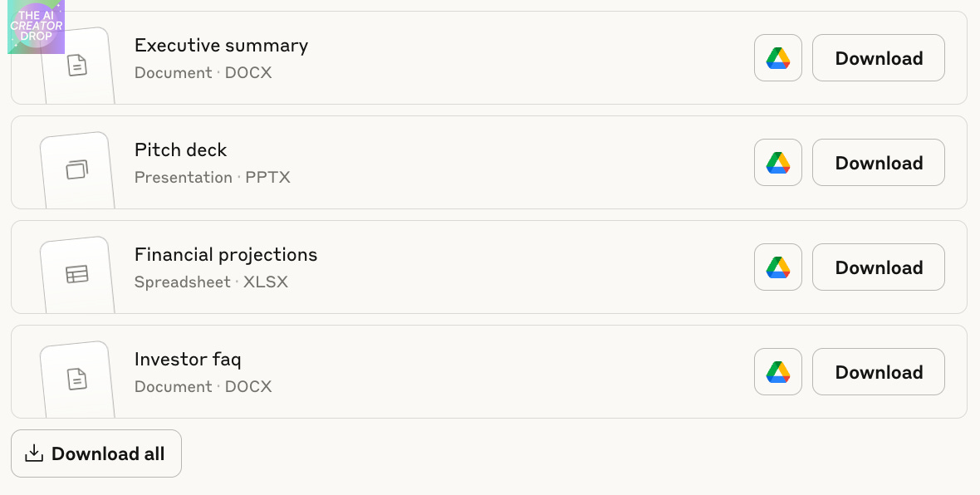The width and height of the screenshot is (980, 495).
Task: Save Investor faq to Google Drive
Action: (777, 371)
